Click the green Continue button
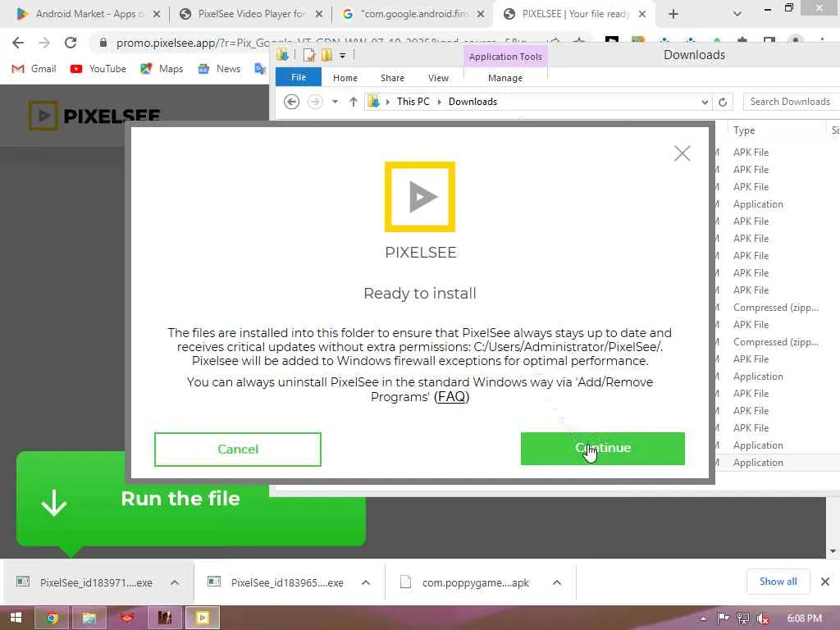Screen dimensions: 840x630 tap(602, 449)
